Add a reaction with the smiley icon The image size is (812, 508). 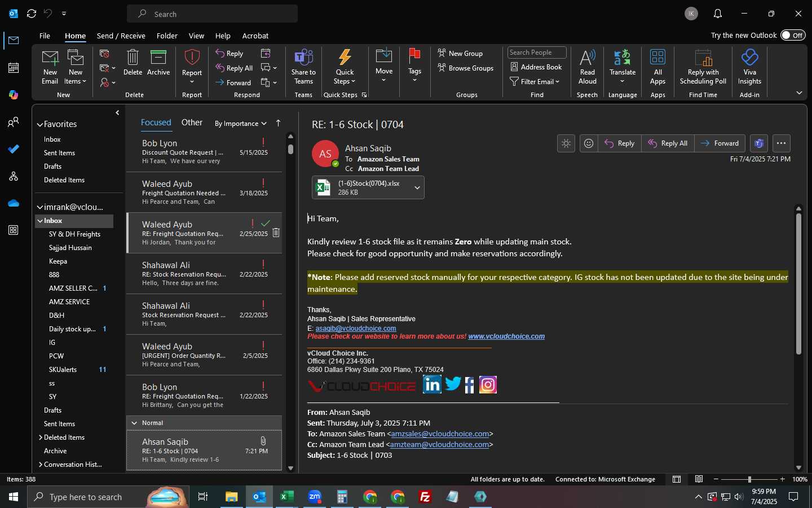point(589,143)
